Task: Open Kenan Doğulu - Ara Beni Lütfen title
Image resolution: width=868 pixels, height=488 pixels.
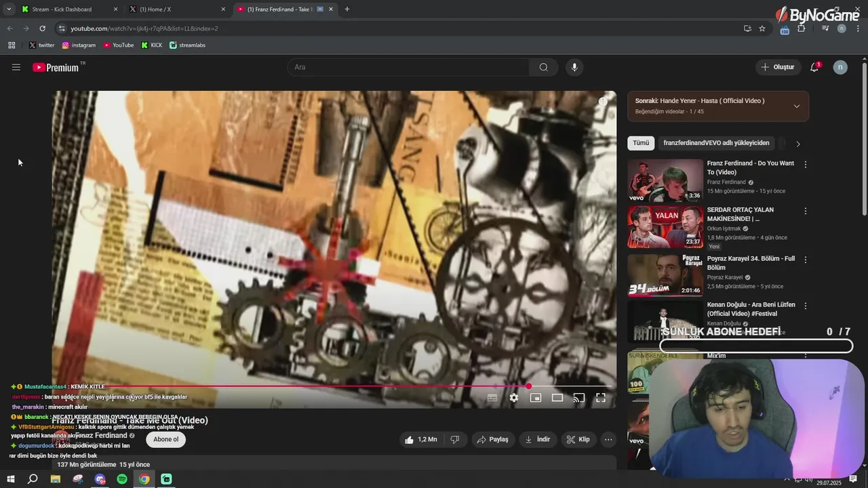Action: 751,309
